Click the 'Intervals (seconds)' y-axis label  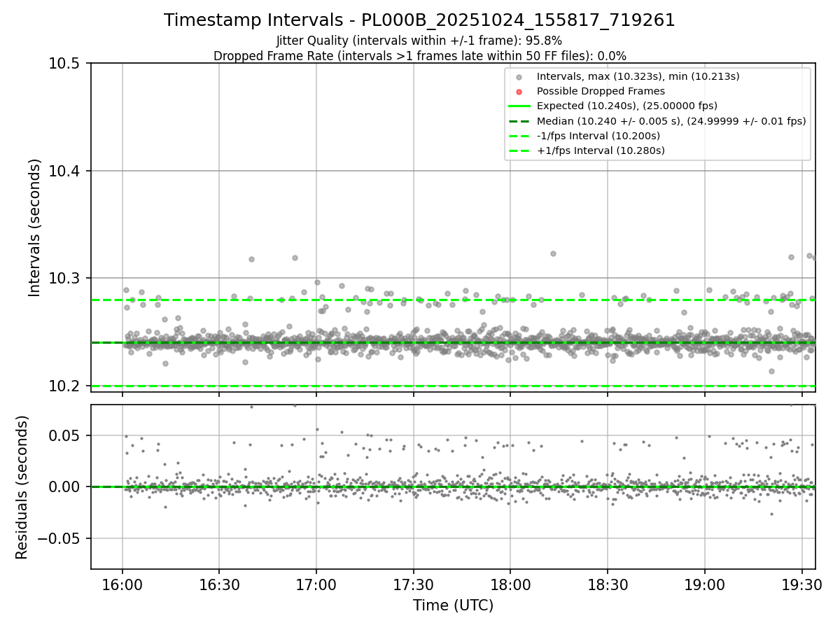[x=35, y=227]
